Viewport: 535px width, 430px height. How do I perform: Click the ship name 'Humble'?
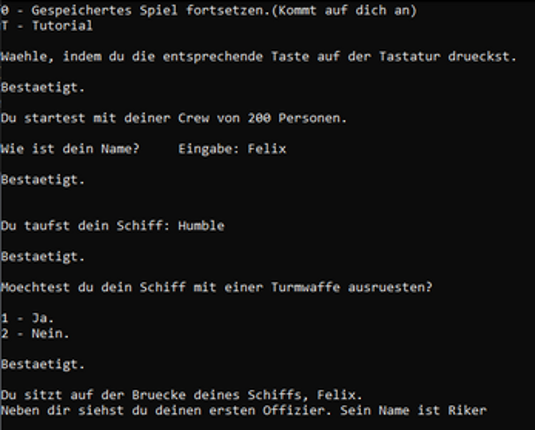(x=201, y=226)
